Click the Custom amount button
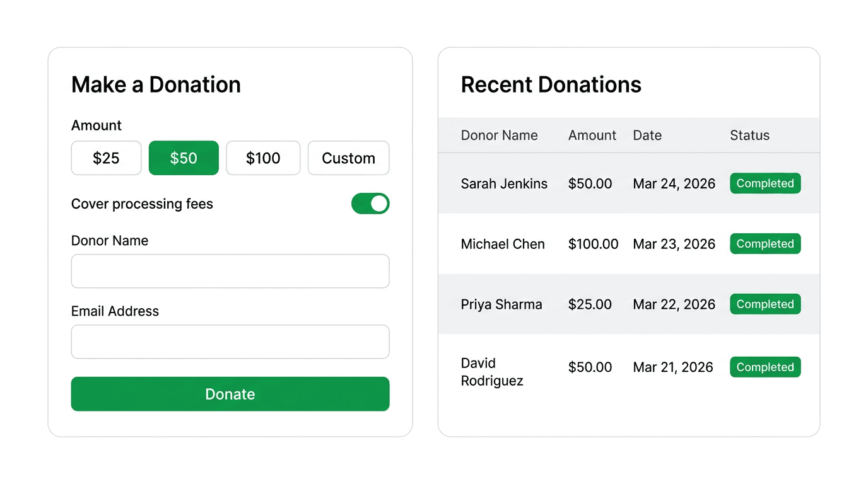The width and height of the screenshot is (868, 484). pyautogui.click(x=348, y=158)
